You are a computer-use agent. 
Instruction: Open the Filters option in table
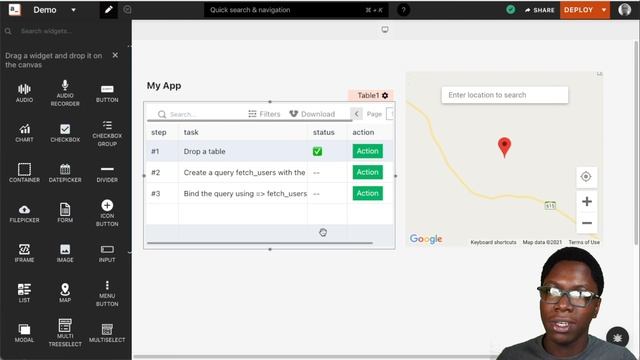pos(264,114)
